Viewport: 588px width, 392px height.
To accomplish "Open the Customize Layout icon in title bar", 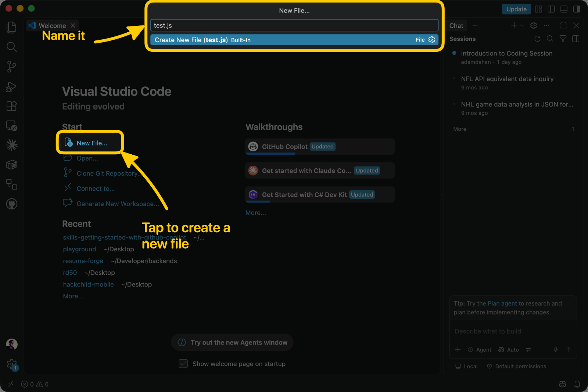I will point(538,9).
